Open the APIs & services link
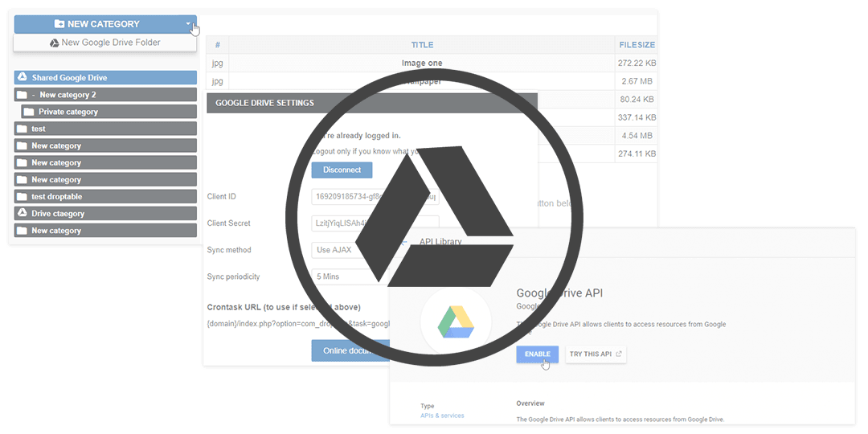 [442, 416]
